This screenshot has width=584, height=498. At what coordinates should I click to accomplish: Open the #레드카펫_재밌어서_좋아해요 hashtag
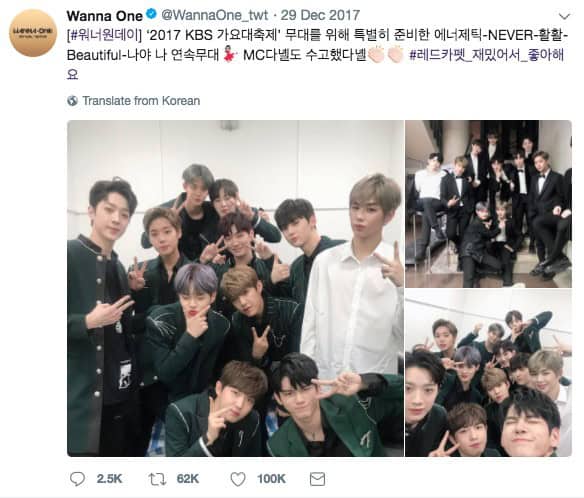tap(486, 55)
